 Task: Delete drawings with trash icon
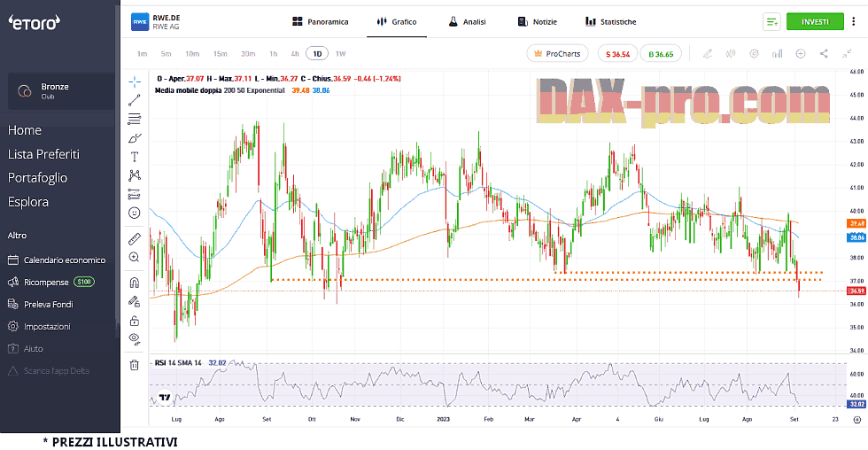click(x=135, y=365)
